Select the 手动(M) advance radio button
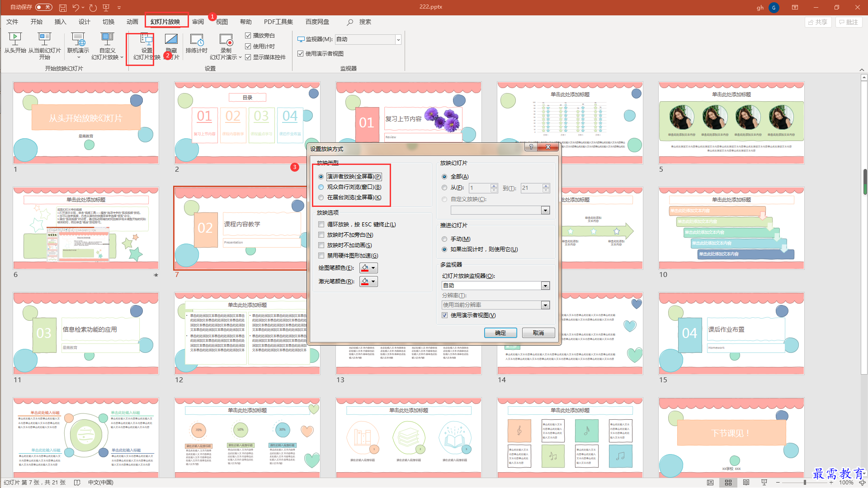 pyautogui.click(x=444, y=239)
